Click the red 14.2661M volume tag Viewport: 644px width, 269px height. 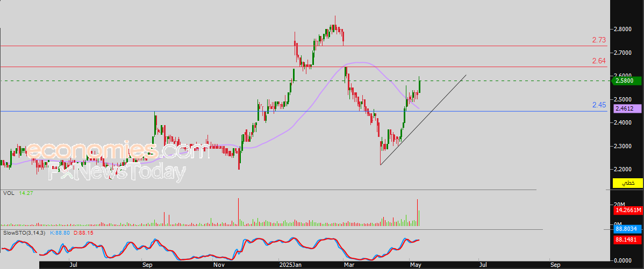coord(627,210)
